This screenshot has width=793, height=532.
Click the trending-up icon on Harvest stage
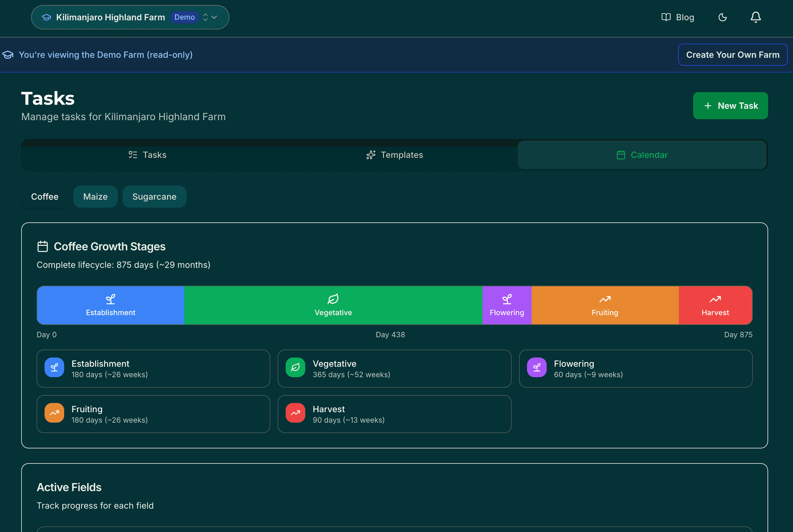715,299
